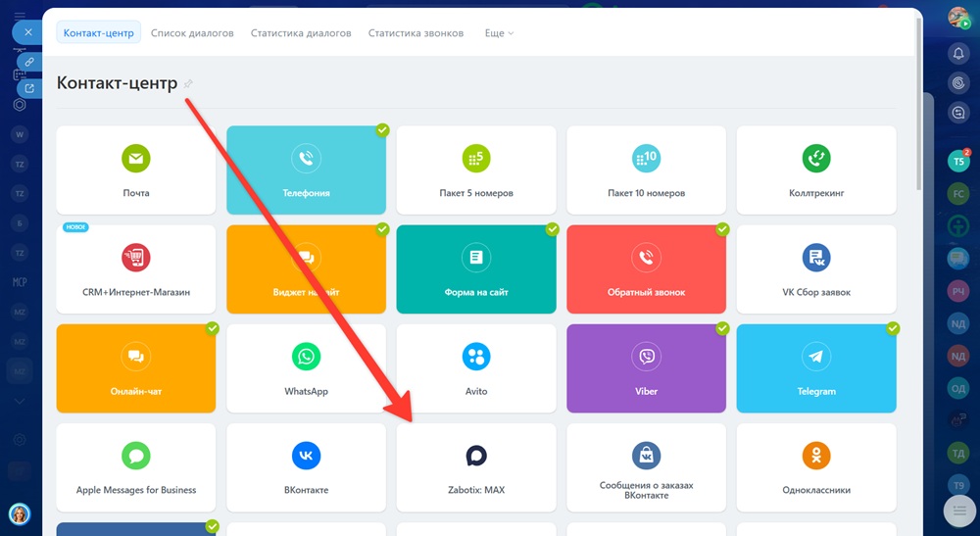Screen dimensions: 980x536
Task: Open the Статистика звонков tab
Action: 416,33
